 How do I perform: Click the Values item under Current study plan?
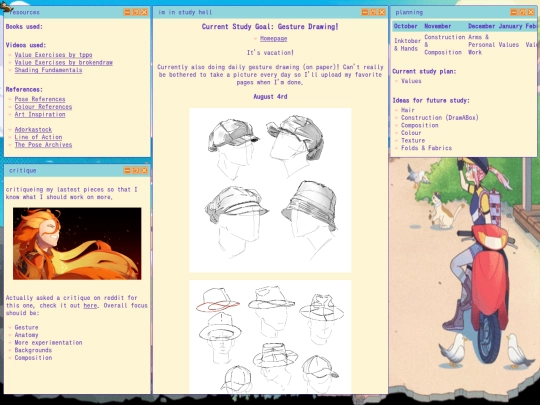[x=411, y=81]
